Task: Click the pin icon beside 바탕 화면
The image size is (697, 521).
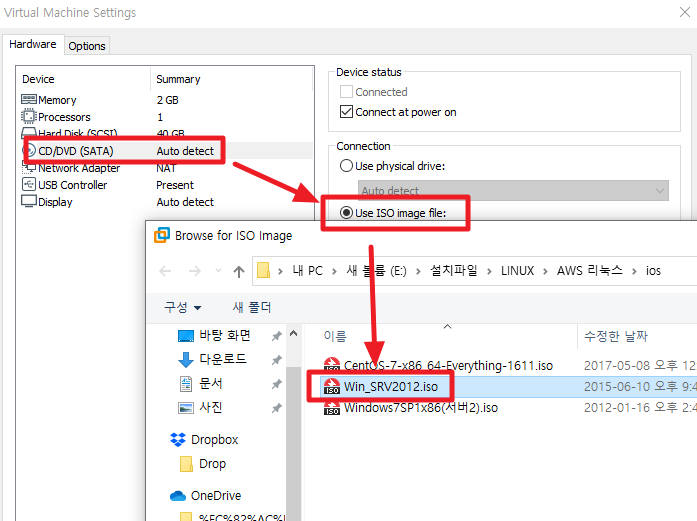Action: (276, 336)
